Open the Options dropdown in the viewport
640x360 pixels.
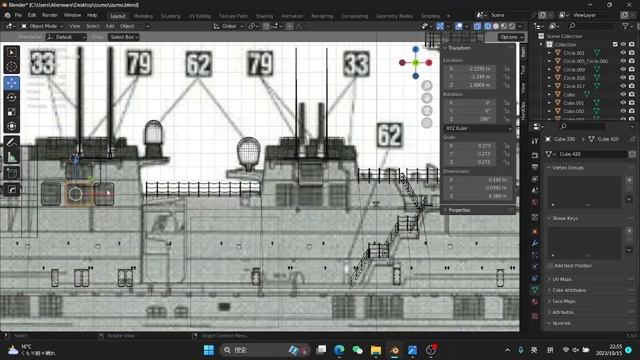click(x=511, y=37)
